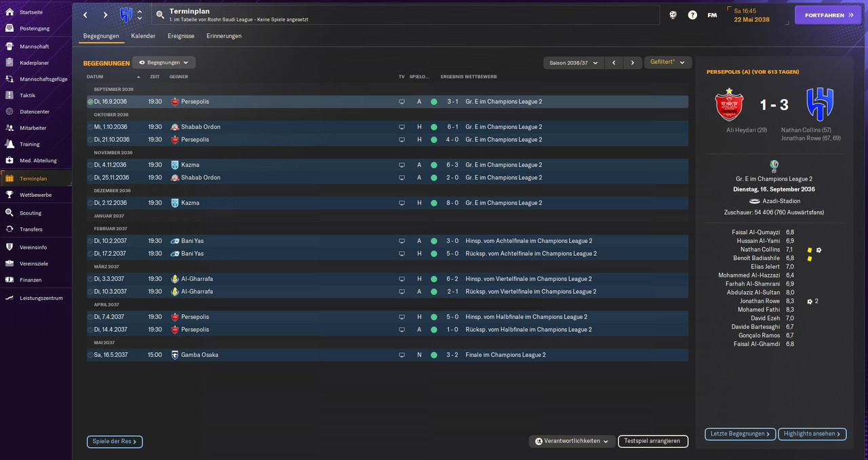The width and height of the screenshot is (868, 460).
Task: Click opponent name Al-Gharrafa on 10.3.2037
Action: [197, 292]
